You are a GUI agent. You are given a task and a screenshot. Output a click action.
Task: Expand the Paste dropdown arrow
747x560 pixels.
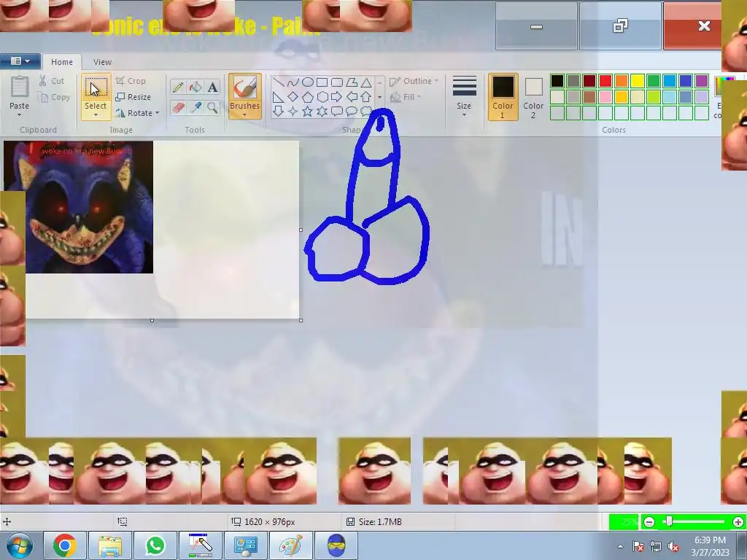pyautogui.click(x=20, y=114)
